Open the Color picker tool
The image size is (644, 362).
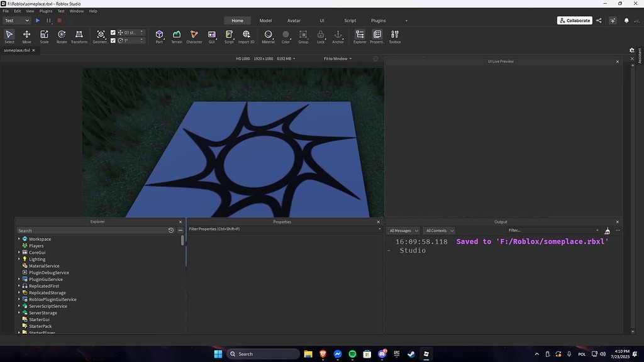point(286,36)
